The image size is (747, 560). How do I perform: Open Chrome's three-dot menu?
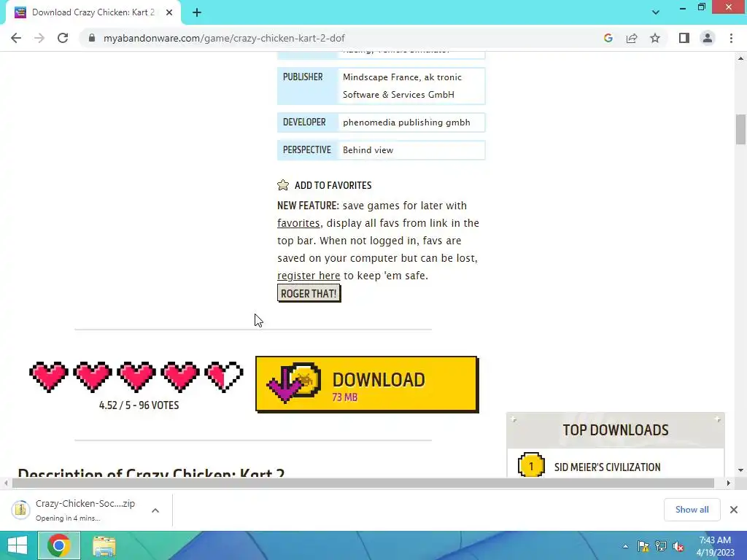click(x=731, y=38)
